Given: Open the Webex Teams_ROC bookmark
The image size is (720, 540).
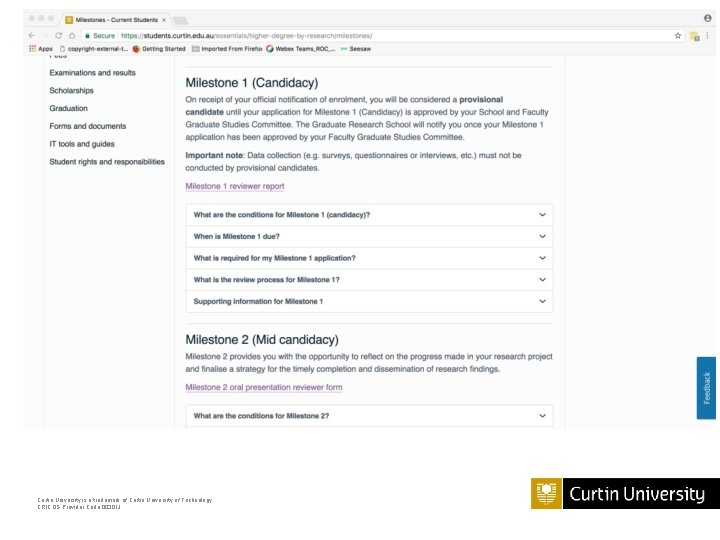Looking at the screenshot, I should coord(301,49).
